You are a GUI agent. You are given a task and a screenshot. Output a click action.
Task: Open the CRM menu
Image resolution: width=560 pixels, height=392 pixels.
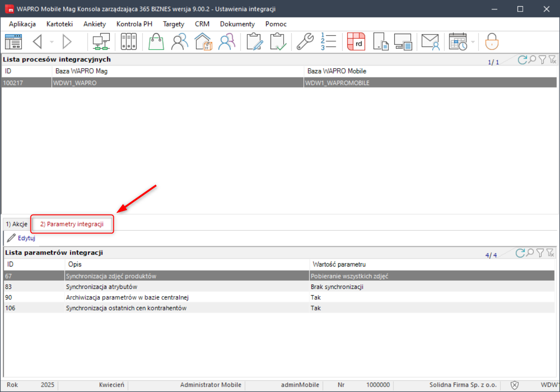[202, 24]
